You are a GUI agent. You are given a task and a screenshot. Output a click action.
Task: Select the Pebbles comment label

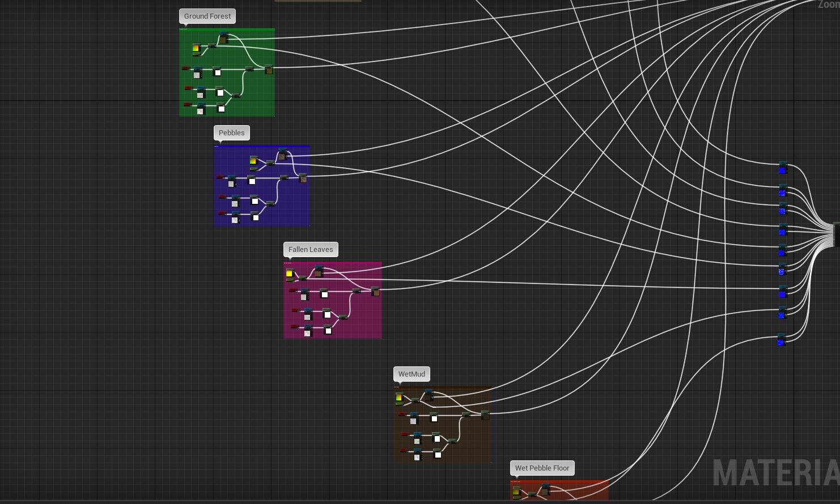(x=231, y=133)
